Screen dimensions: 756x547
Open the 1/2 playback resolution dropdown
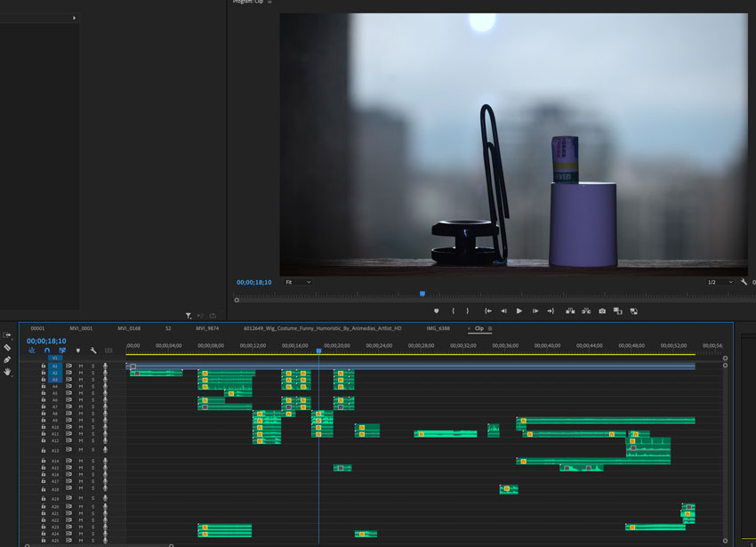pyautogui.click(x=720, y=282)
